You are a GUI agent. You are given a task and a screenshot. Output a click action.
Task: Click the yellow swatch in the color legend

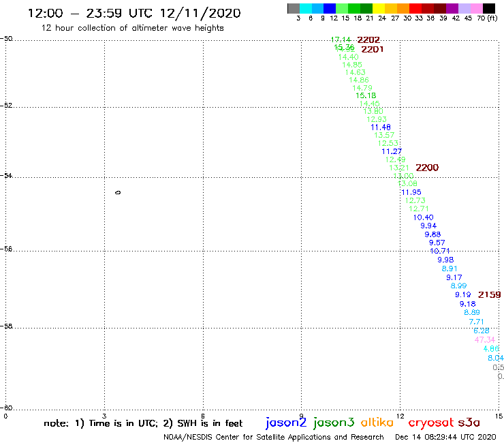coord(379,8)
